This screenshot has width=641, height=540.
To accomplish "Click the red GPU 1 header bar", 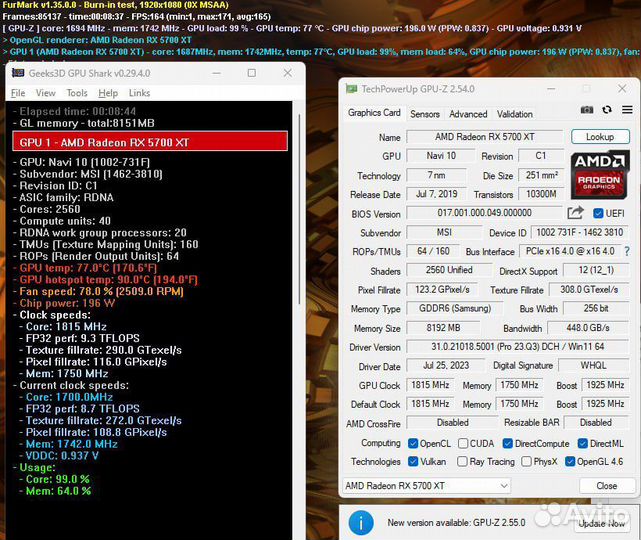I will coord(150,141).
